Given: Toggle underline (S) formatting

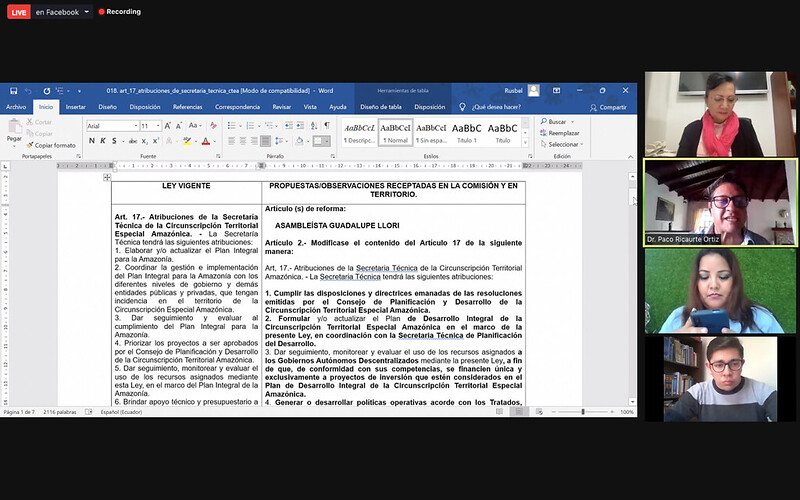Looking at the screenshot, I should click(114, 141).
